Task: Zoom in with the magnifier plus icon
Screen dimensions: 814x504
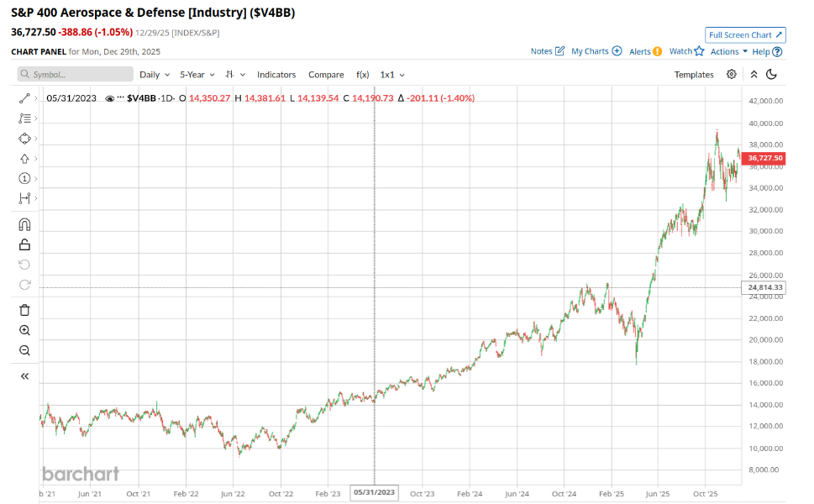Action: click(24, 330)
